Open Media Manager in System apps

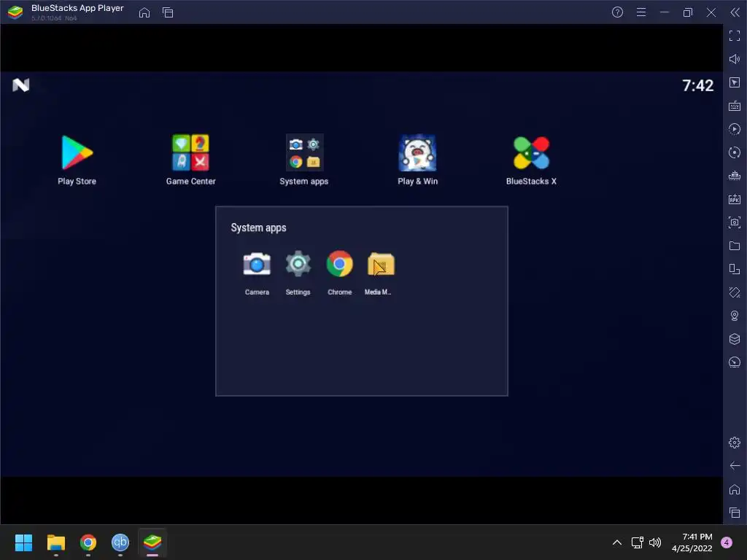pyautogui.click(x=381, y=264)
